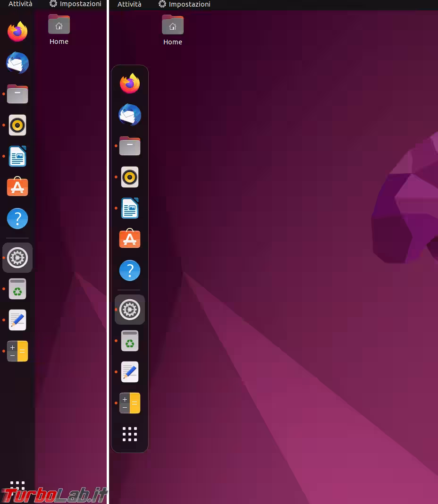This screenshot has width=438, height=504.
Task: Open the Software Updater icon
Action: tap(130, 341)
